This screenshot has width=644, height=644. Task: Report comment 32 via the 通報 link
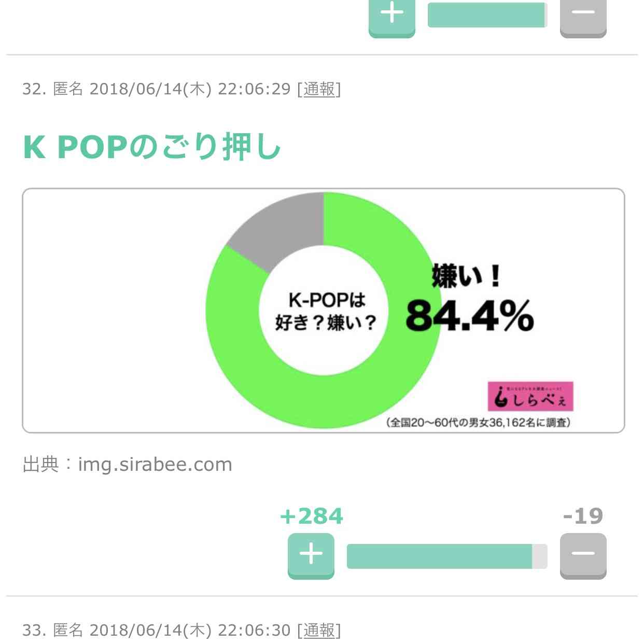pyautogui.click(x=319, y=89)
